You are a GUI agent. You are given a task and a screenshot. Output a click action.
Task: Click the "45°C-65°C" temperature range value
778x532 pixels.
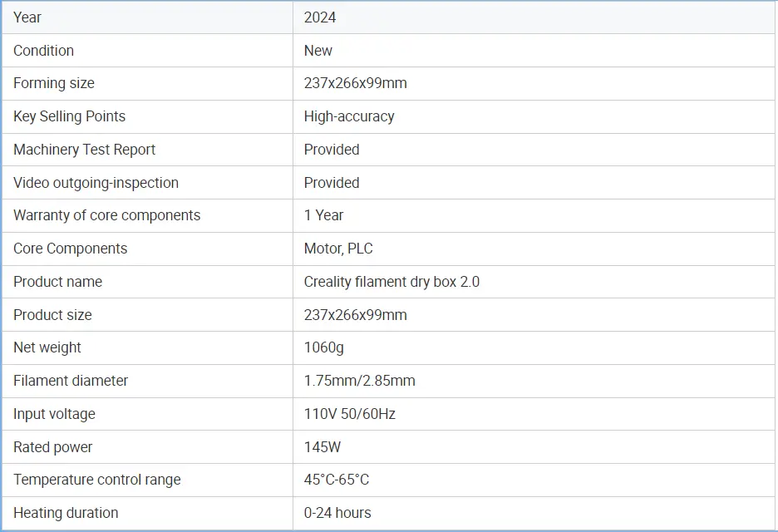[x=337, y=480]
